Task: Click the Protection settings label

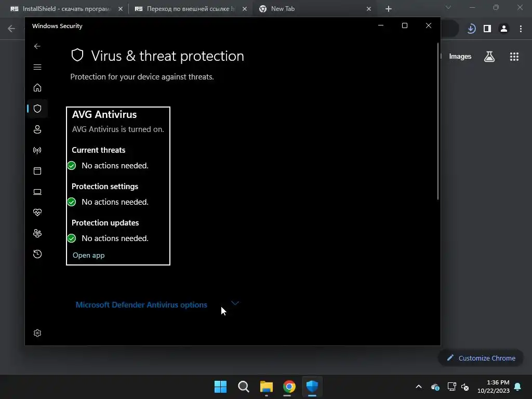Action: coord(105,187)
